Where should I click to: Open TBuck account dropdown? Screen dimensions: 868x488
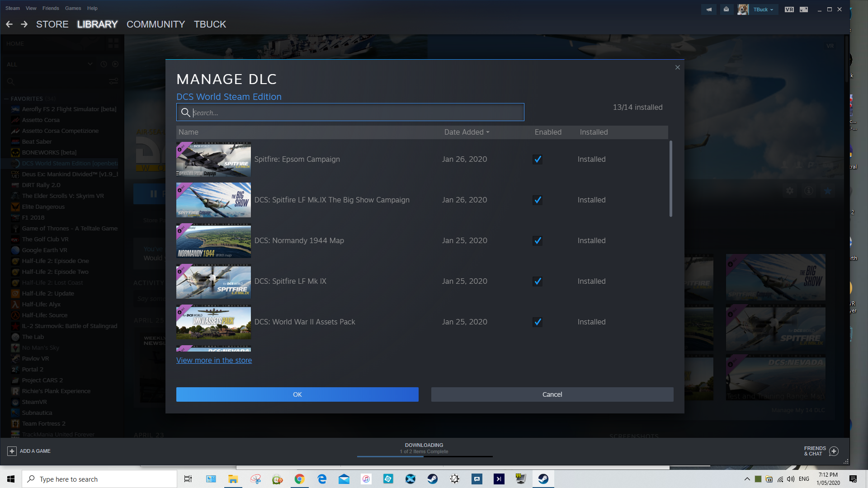click(x=763, y=9)
